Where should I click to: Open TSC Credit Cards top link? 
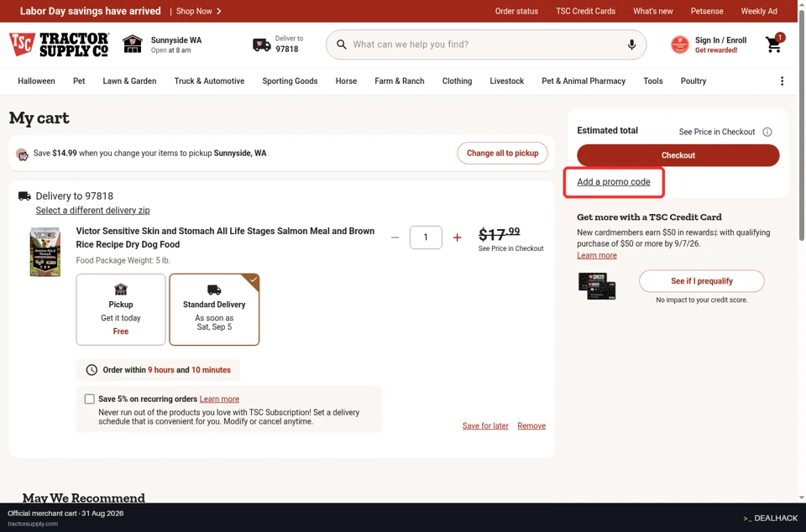[585, 11]
